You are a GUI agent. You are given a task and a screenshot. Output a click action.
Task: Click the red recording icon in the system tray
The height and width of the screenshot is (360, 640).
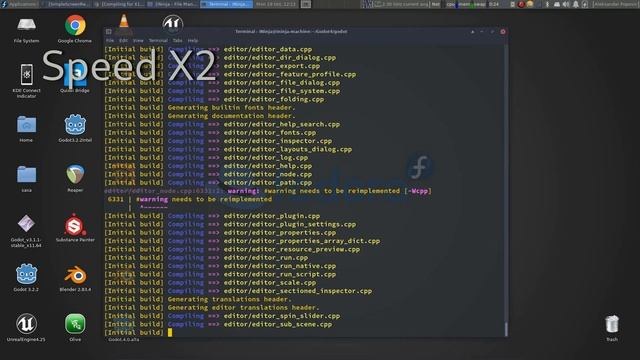(x=521, y=4)
